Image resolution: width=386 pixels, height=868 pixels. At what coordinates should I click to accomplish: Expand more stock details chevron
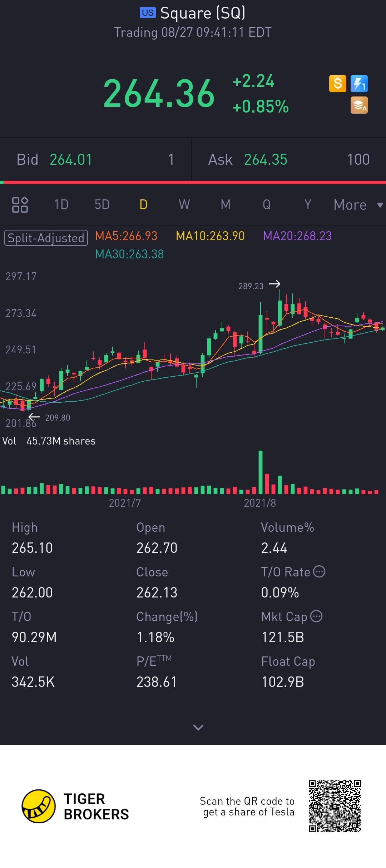click(x=198, y=727)
